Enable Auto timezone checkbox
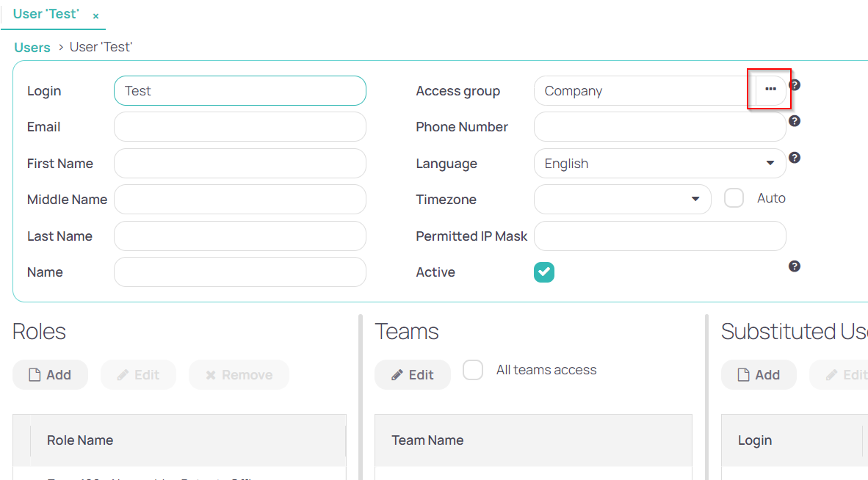Viewport: 868px width, 480px height. [x=734, y=198]
